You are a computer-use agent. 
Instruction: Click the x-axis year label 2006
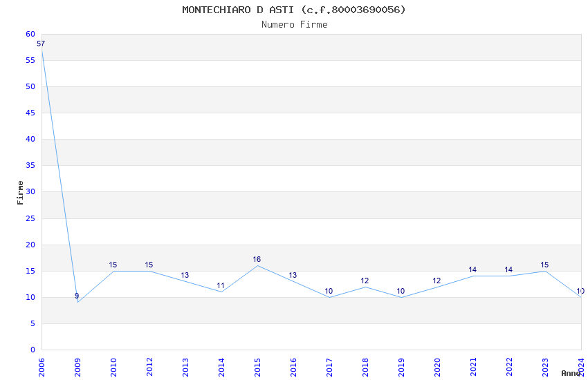42,368
